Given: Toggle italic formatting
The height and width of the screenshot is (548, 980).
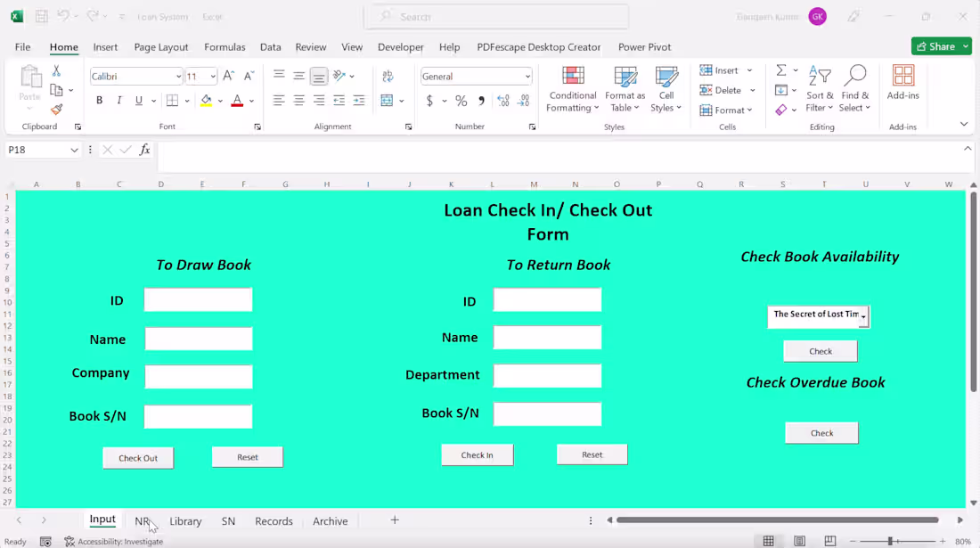Looking at the screenshot, I should 118,100.
